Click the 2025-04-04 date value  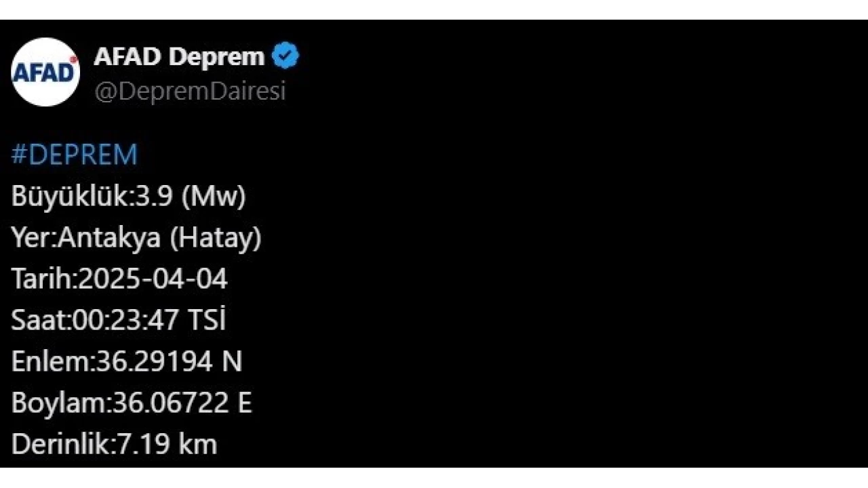click(x=153, y=279)
